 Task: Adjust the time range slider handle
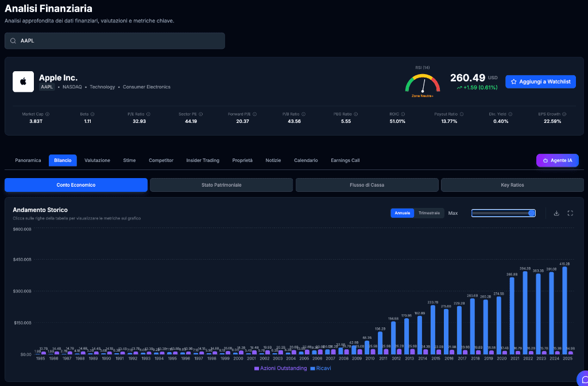click(532, 213)
